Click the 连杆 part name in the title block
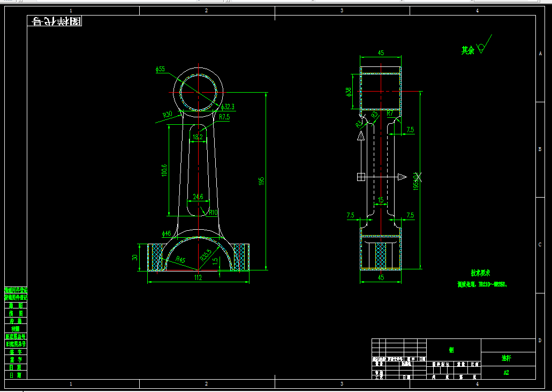 (506, 358)
